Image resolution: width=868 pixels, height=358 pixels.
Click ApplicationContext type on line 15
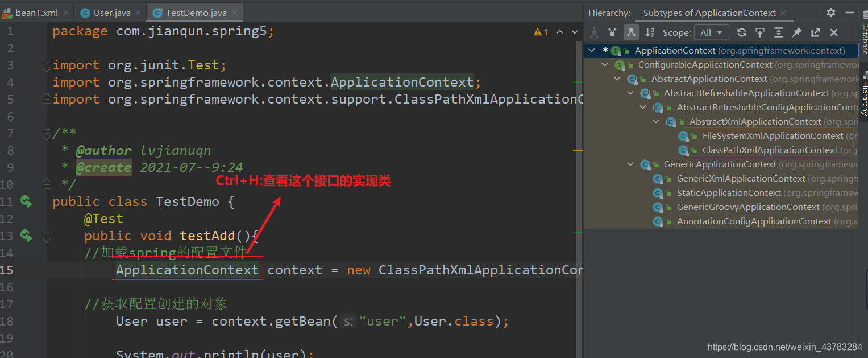[187, 270]
